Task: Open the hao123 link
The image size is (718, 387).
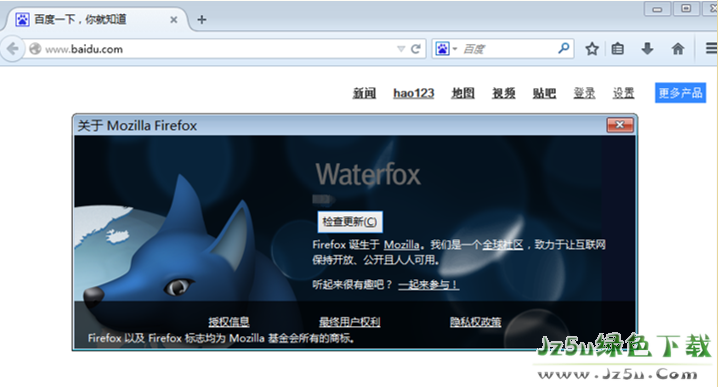Action: click(x=413, y=93)
